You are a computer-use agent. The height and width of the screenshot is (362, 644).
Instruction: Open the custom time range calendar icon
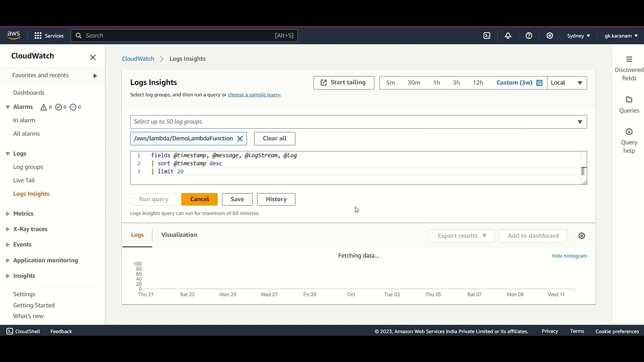tap(539, 83)
